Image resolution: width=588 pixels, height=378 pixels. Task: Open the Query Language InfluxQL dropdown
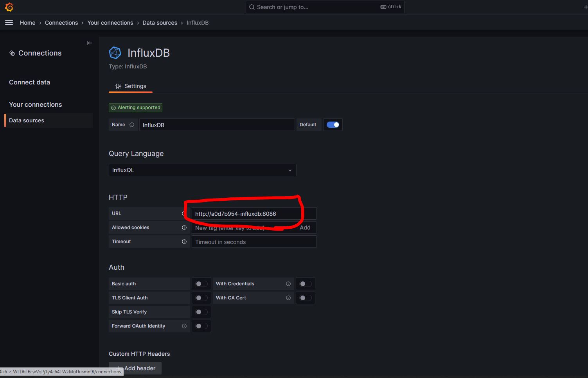coord(202,170)
